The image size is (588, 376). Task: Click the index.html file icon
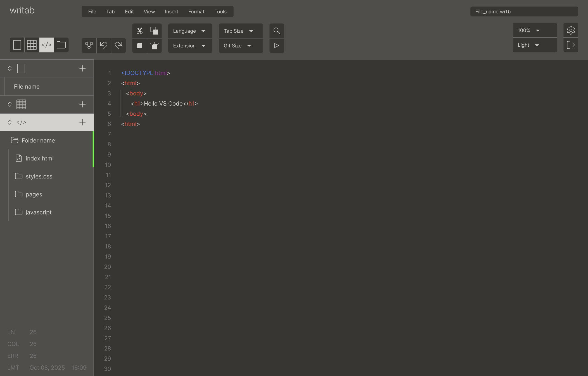coord(19,158)
